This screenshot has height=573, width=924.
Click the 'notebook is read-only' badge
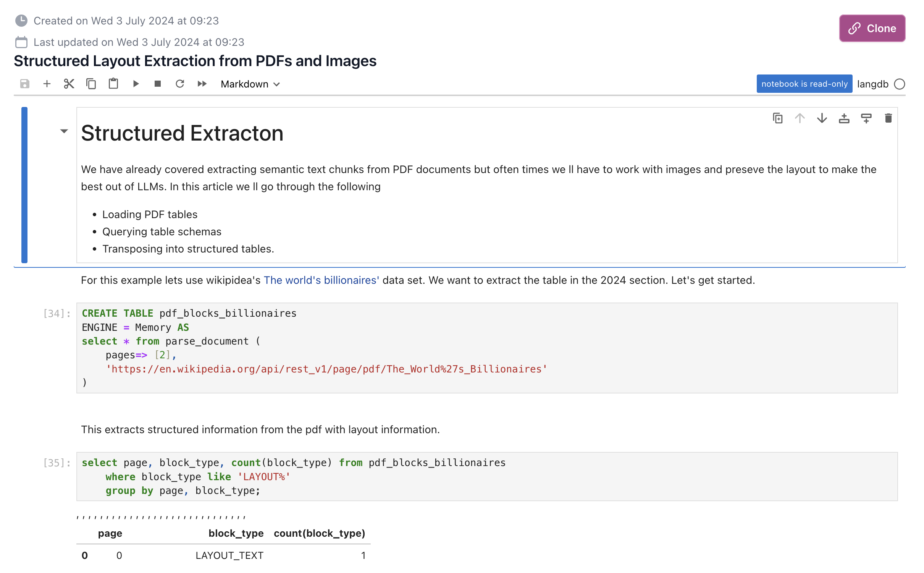[804, 84]
